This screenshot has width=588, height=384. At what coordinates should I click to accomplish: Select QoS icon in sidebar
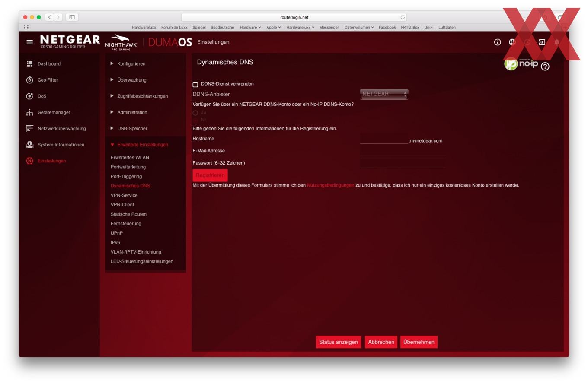tap(29, 96)
